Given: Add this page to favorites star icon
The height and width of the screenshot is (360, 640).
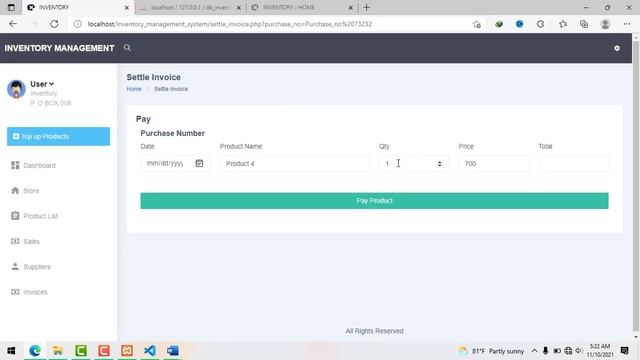Looking at the screenshot, I should 476,24.
